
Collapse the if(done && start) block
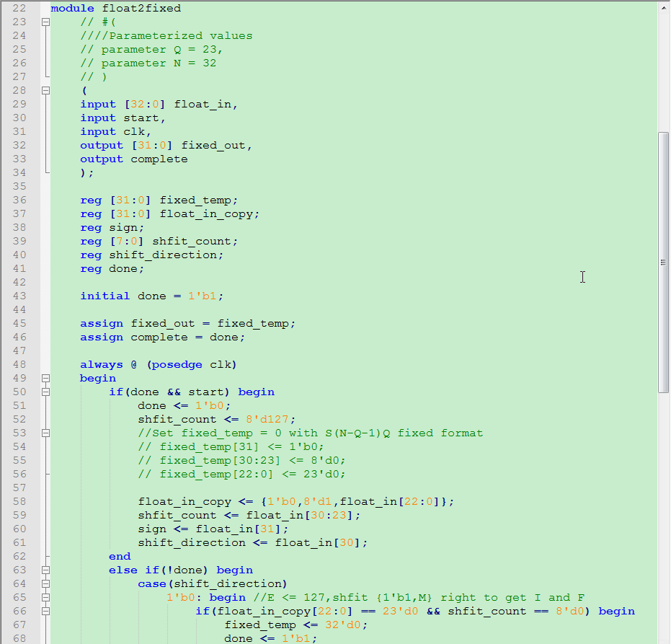(x=46, y=392)
